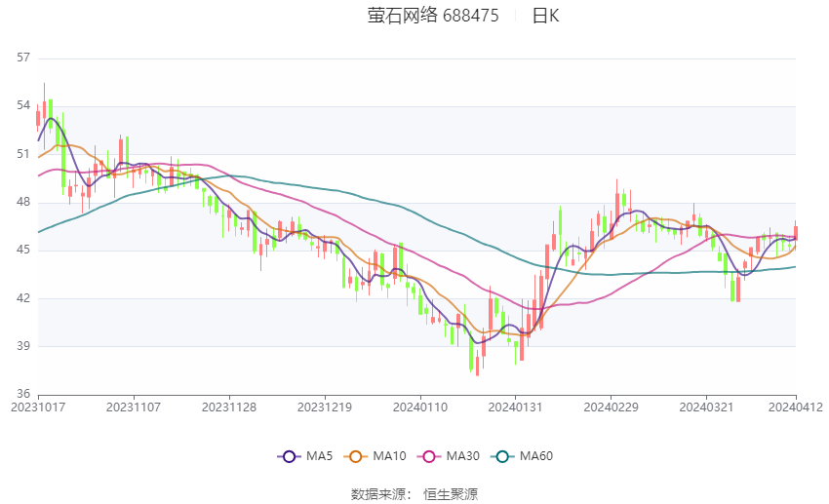Click the 20240131 date tick label
The width and height of the screenshot is (829, 504).
click(x=516, y=407)
